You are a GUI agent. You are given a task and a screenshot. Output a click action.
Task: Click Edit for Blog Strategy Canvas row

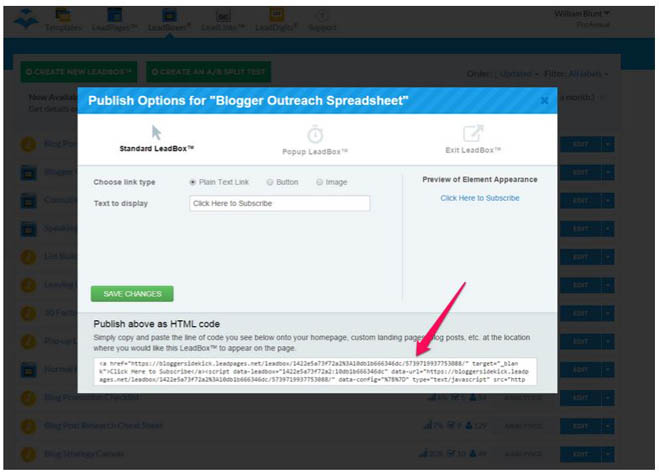tap(580, 454)
